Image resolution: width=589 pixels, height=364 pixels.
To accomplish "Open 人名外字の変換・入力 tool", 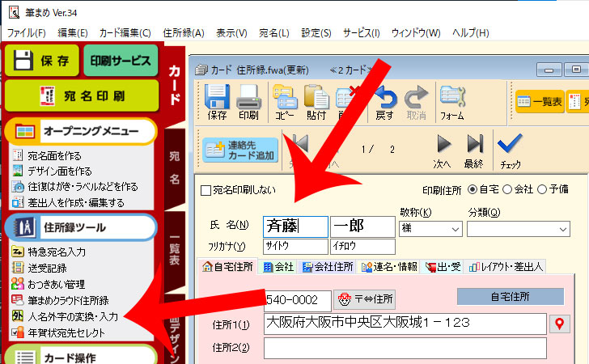I will pyautogui.click(x=65, y=316).
